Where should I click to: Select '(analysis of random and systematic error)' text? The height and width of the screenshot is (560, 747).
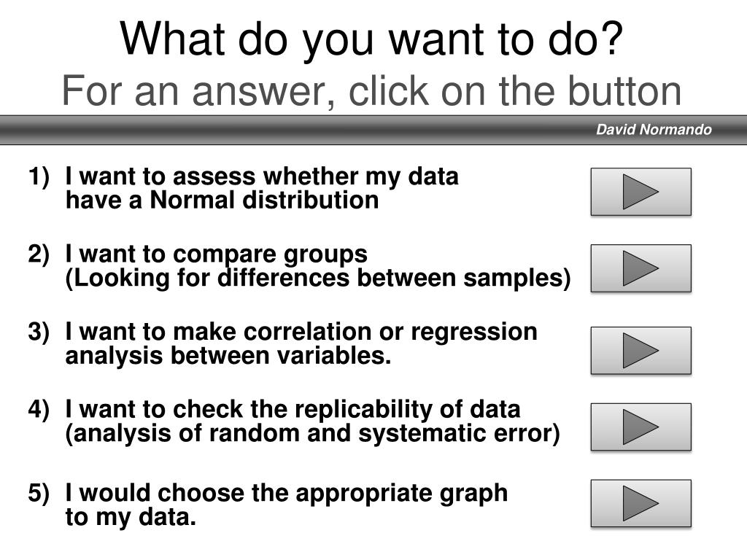coord(312,434)
